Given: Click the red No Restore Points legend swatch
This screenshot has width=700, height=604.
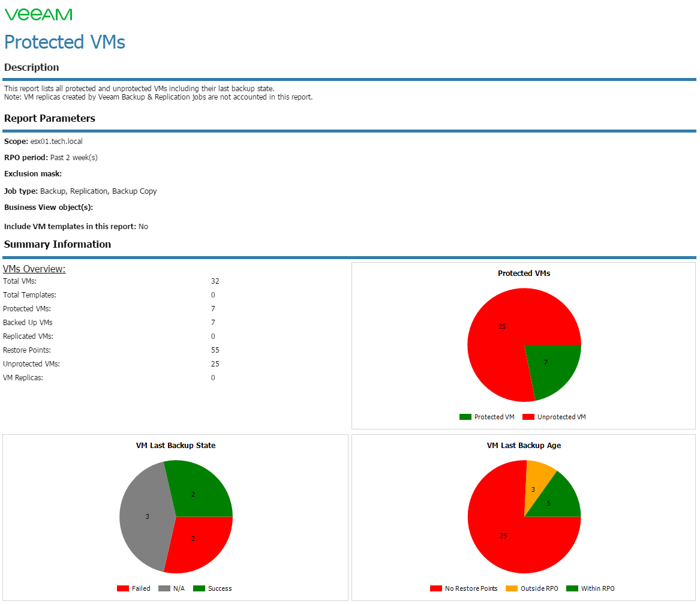Looking at the screenshot, I should [436, 588].
